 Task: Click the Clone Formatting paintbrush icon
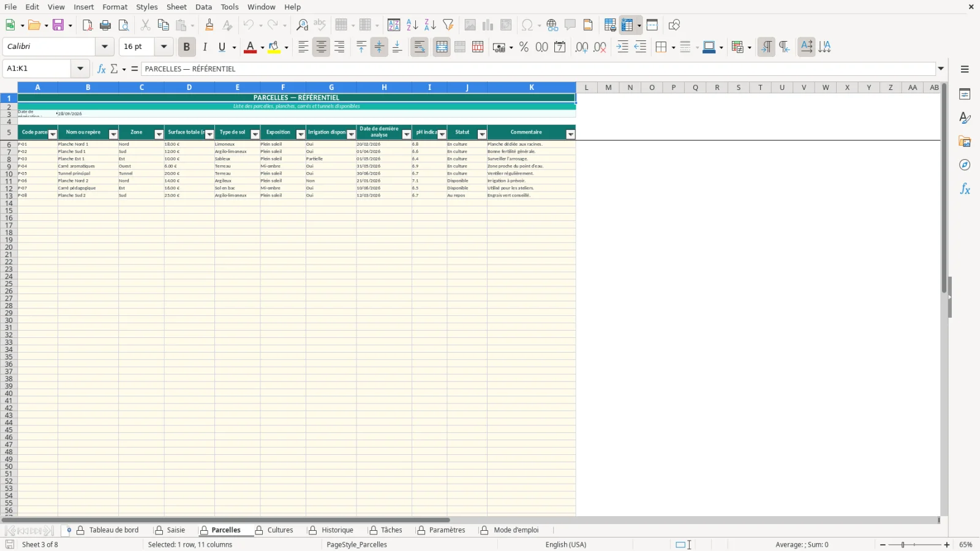[x=209, y=25]
